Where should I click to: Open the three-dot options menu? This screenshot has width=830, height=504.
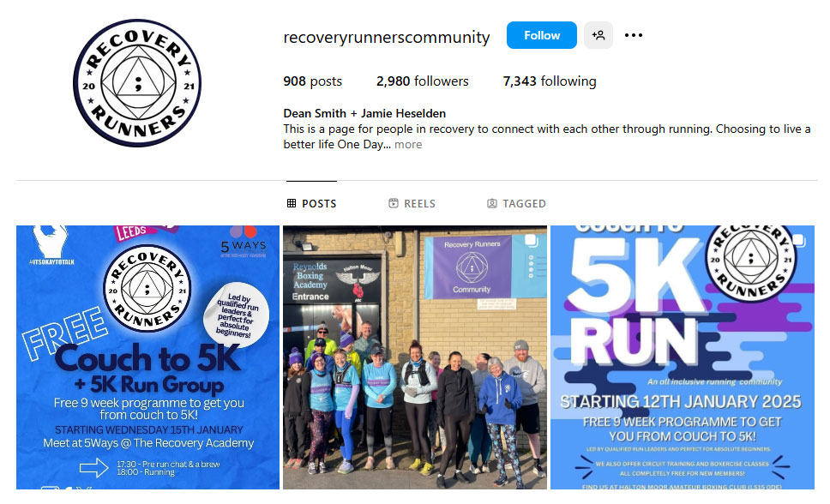(x=633, y=35)
